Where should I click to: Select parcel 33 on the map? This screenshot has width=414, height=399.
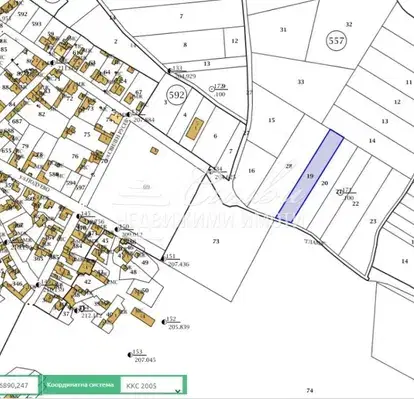tap(301, 82)
